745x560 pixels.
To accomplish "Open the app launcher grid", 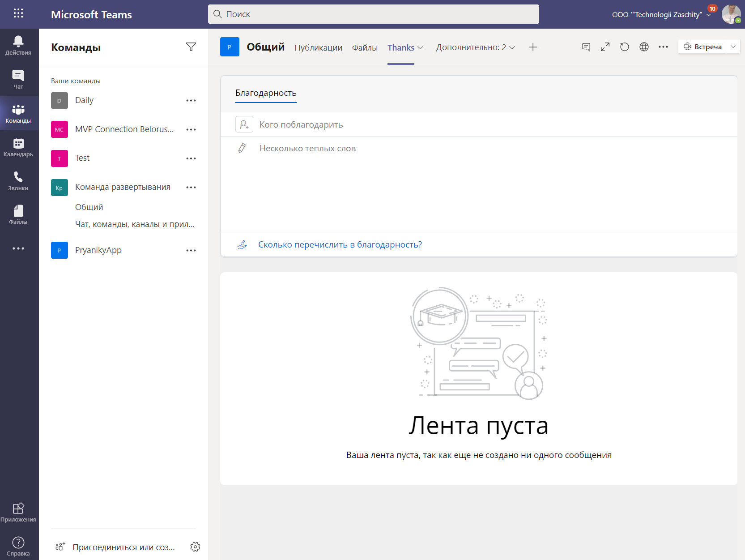I will point(18,13).
